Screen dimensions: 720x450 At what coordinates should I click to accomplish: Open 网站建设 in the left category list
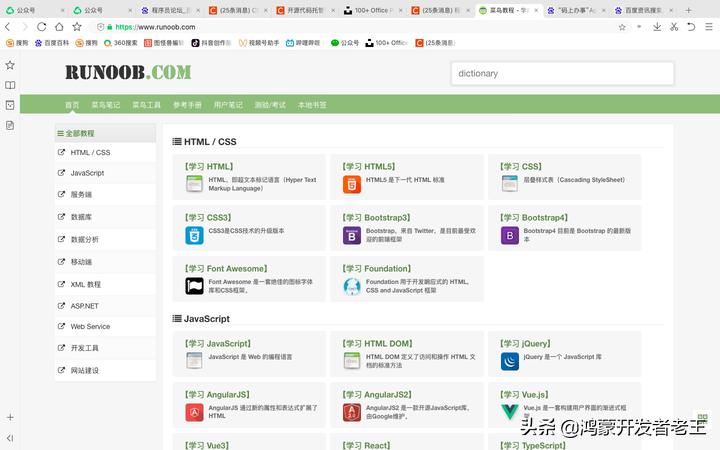[105, 370]
